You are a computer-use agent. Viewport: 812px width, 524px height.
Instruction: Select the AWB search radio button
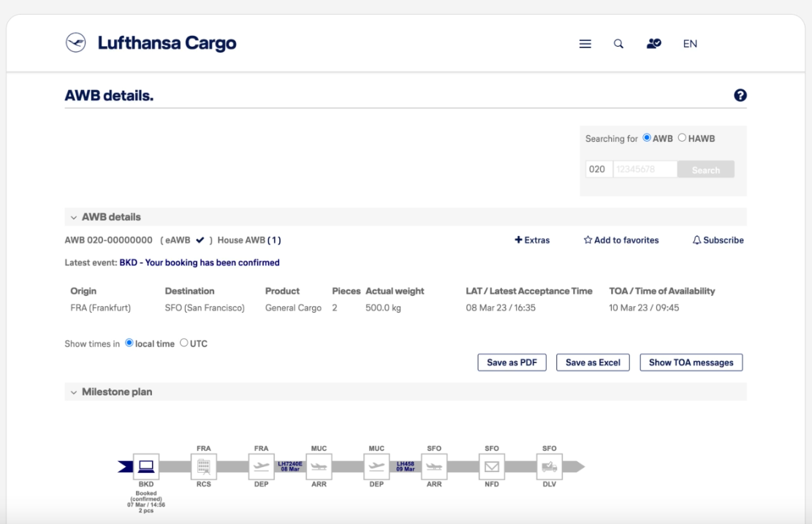click(x=647, y=137)
